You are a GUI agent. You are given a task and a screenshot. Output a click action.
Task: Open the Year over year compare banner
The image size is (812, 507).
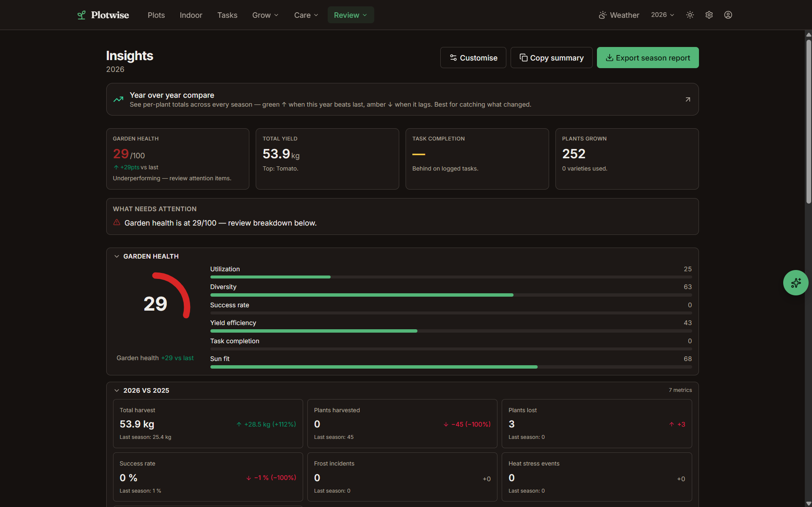[402, 99]
